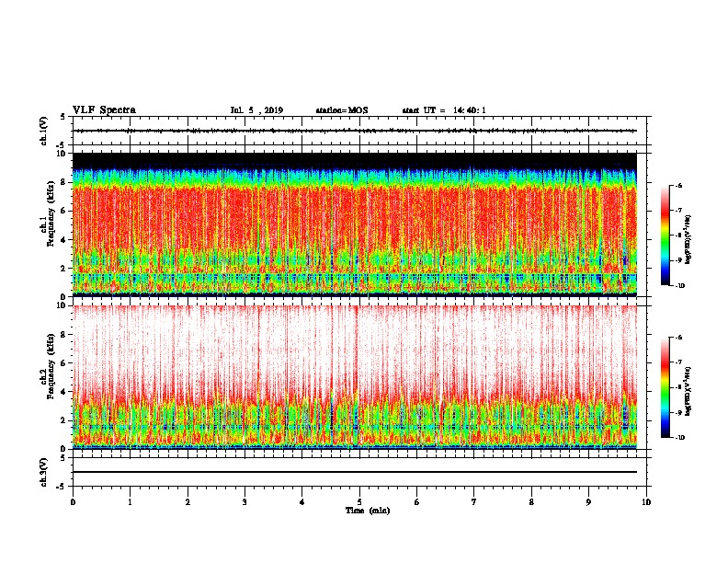This screenshot has height=563, width=728.
Task: Click the "VLF Spectra" plot title
Action: (x=104, y=110)
